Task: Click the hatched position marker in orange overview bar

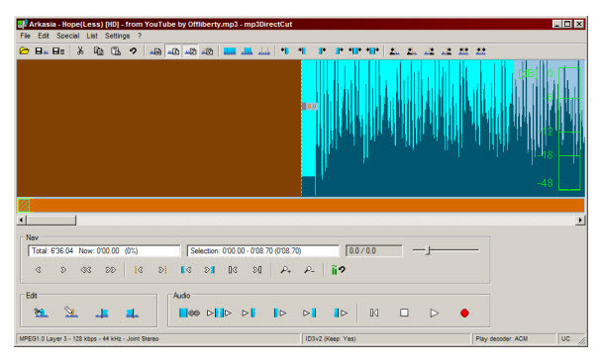Action: pos(24,205)
